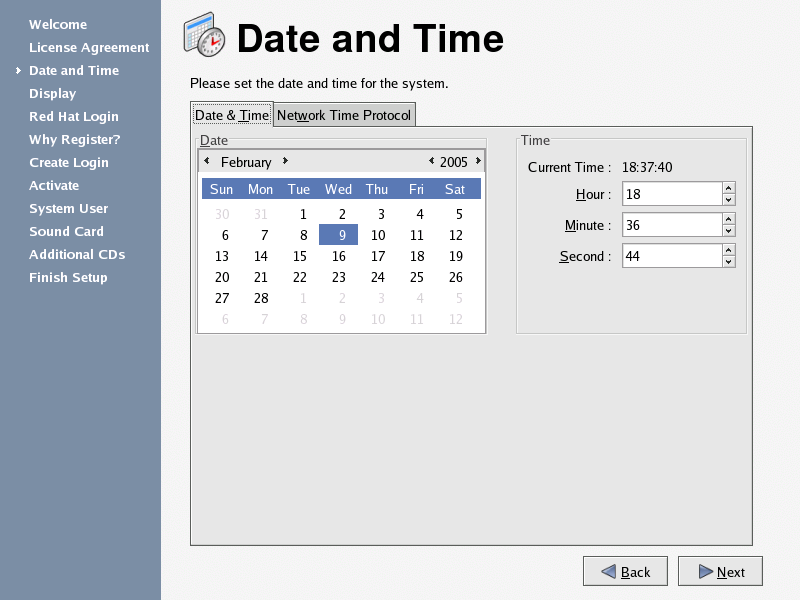This screenshot has height=600, width=800.
Task: Pick February 28 on the calendar
Action: (261, 298)
